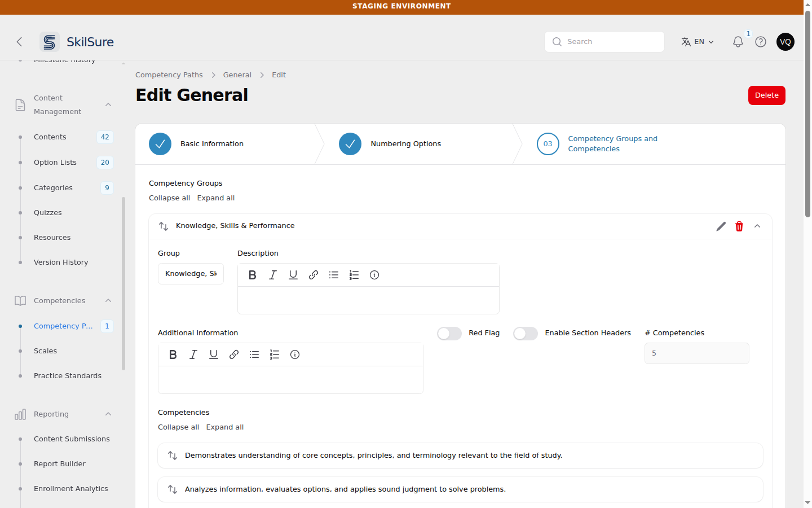Apply bold in Additional Information editor
Image resolution: width=812 pixels, height=508 pixels.
pyautogui.click(x=173, y=354)
